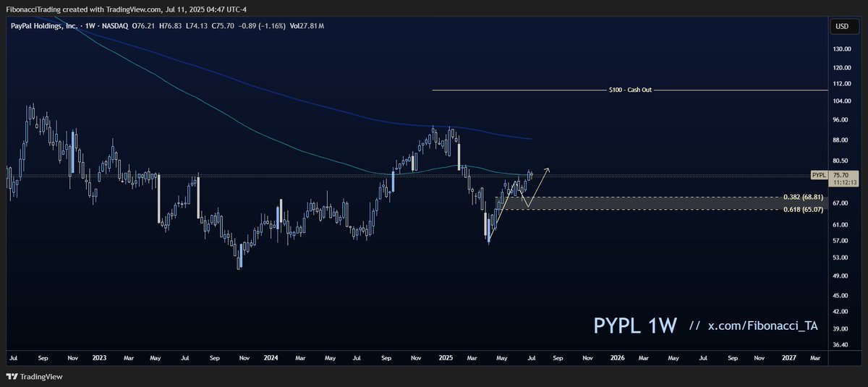The width and height of the screenshot is (868, 387).
Task: Click the current price label 75.70
Action: (841, 174)
